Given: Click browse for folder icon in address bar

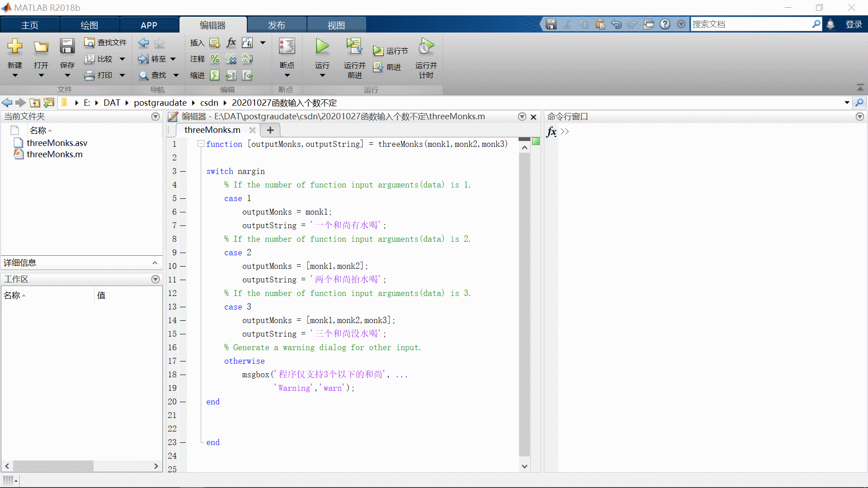Looking at the screenshot, I should click(49, 103).
